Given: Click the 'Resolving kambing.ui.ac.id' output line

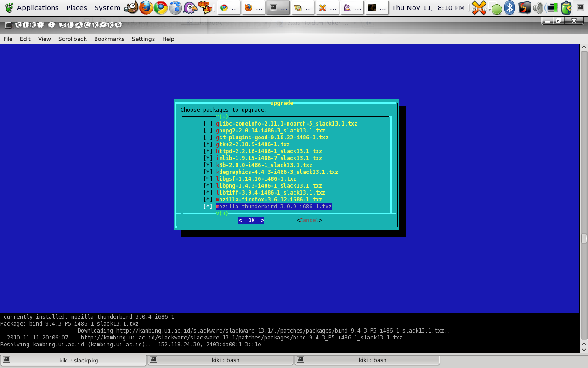Looking at the screenshot, I should [130, 345].
